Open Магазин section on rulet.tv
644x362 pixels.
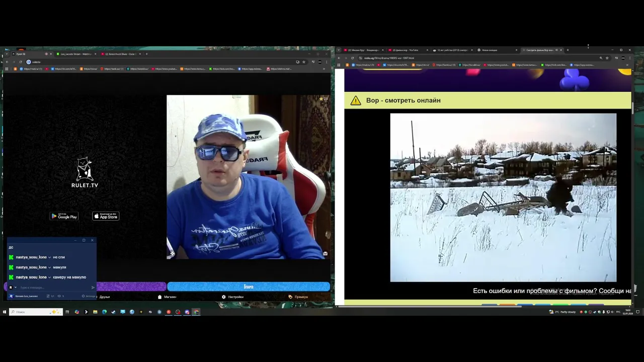point(167,297)
